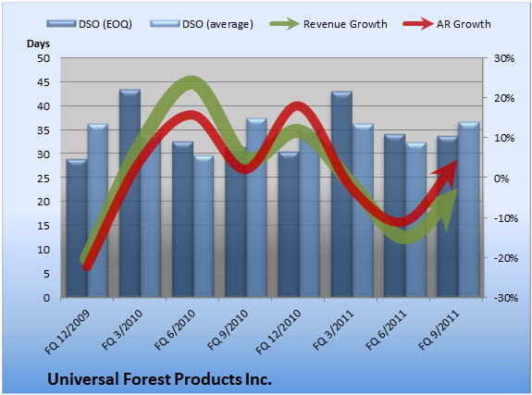Select the Revenue Growth legend label
This screenshot has height=395, width=532.
coord(345,24)
